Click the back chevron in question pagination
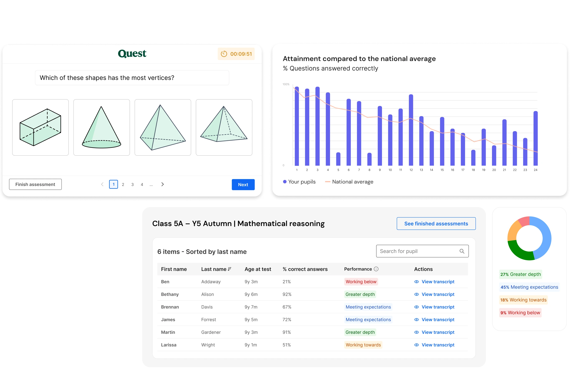 [x=102, y=184]
